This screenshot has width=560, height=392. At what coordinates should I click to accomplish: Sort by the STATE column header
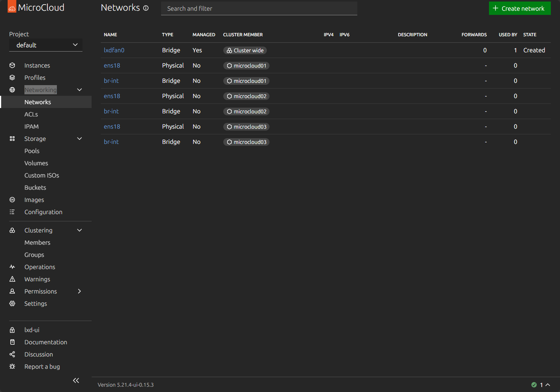[529, 35]
